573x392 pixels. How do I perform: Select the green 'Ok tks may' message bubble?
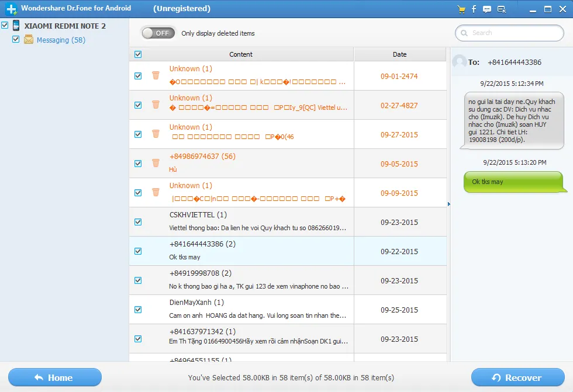pos(515,182)
